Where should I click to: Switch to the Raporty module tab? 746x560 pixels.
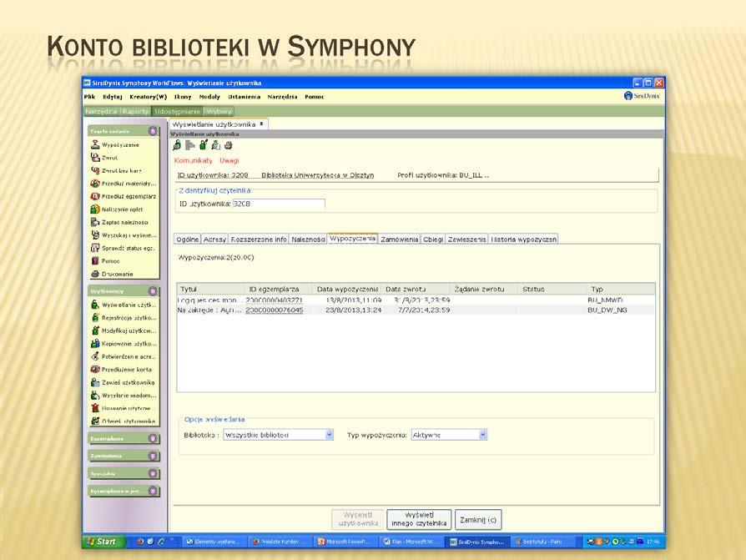pos(135,111)
